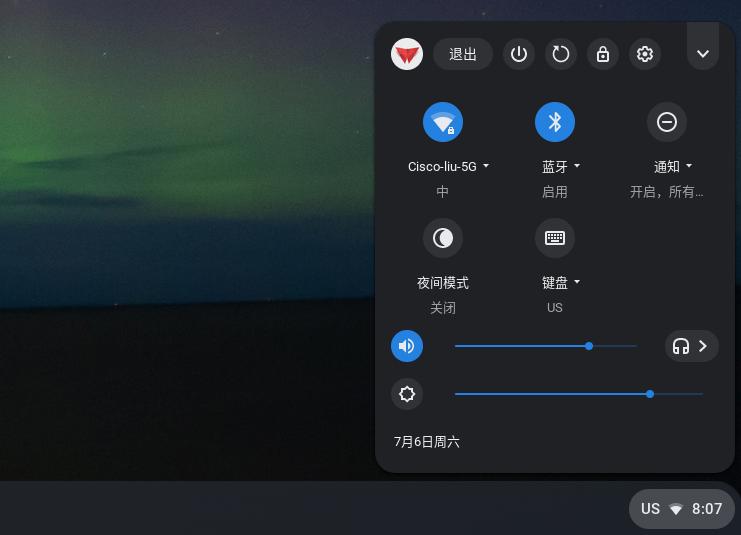Open the 键盘 keyboard dropdown
Viewport: 741px width, 535px height.
pos(561,283)
